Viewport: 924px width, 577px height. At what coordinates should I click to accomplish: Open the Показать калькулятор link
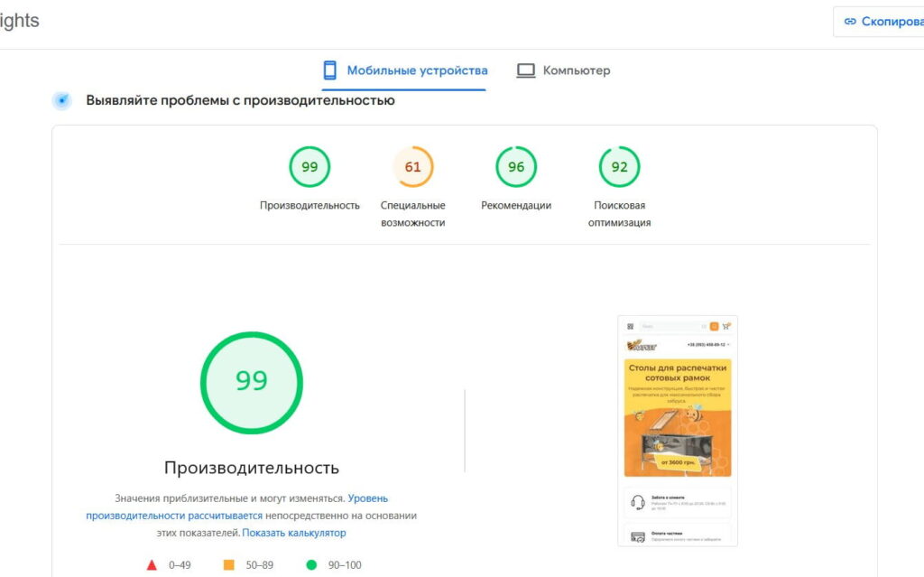click(294, 533)
